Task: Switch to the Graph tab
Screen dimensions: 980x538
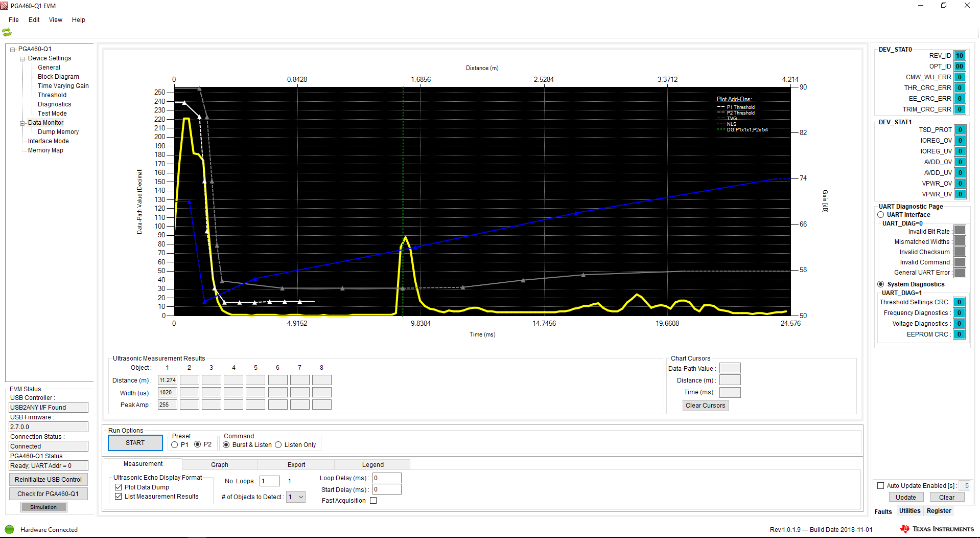Action: tap(220, 464)
